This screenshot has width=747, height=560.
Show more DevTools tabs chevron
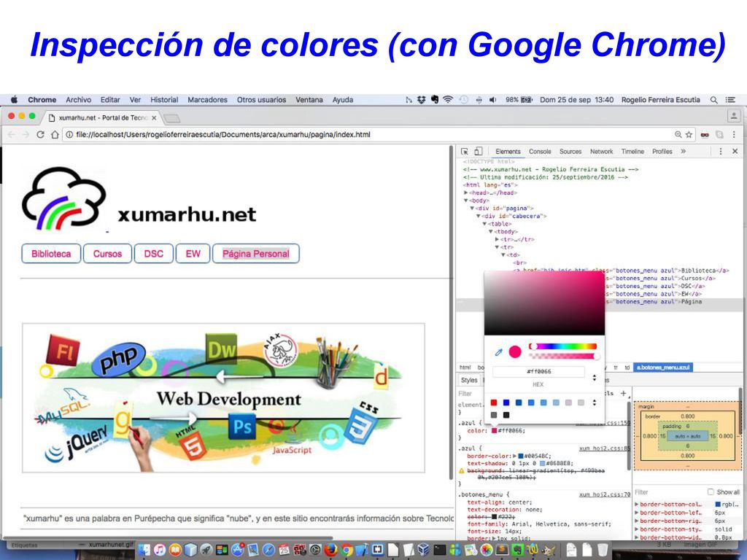(x=683, y=152)
